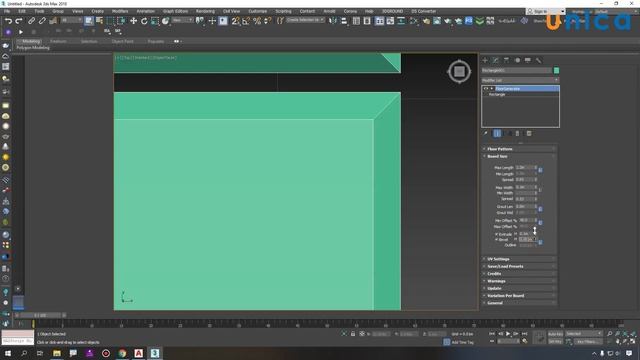640x360 pixels.
Task: Activate the Select and Move tool
Action: click(x=133, y=21)
